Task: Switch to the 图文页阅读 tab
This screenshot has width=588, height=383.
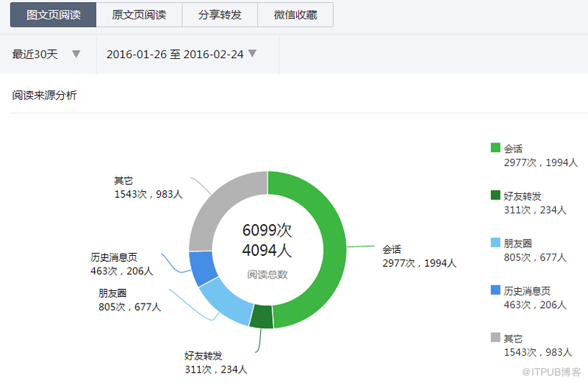Action: 53,15
